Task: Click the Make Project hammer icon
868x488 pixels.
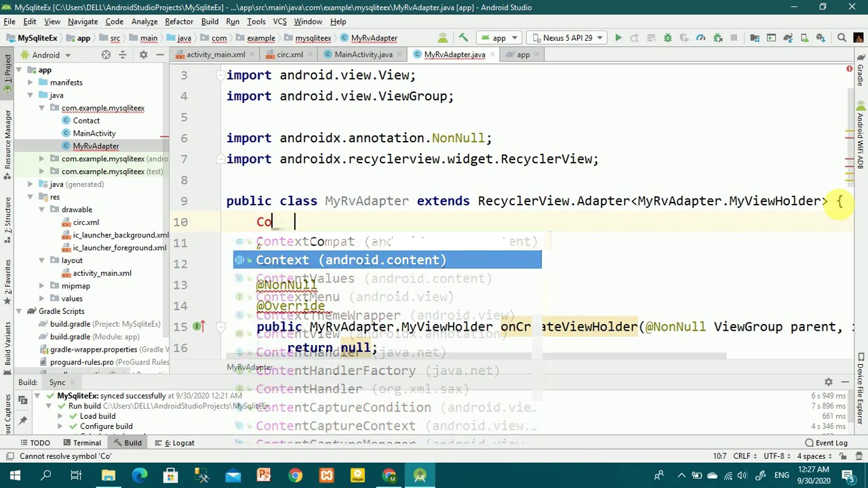Action: (x=463, y=38)
